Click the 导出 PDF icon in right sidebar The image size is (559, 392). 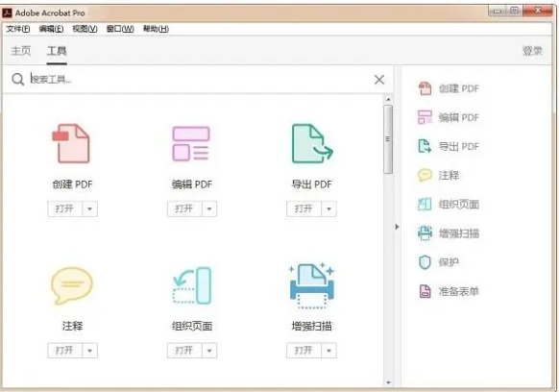pyautogui.click(x=425, y=146)
